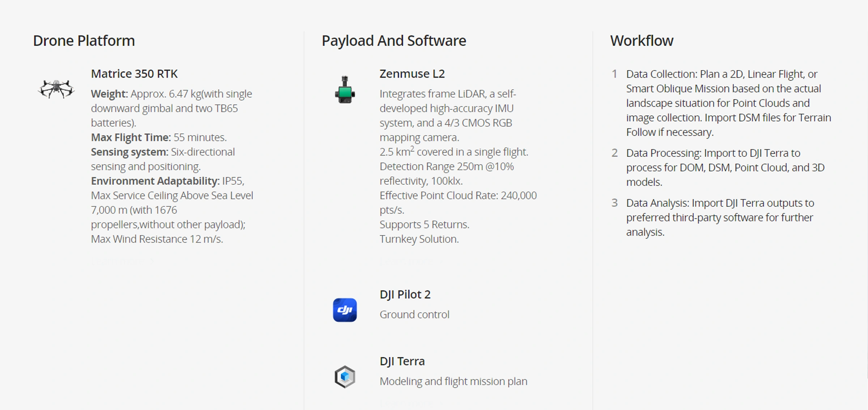Click the DJI Terra title text
The image size is (868, 410).
click(x=402, y=361)
